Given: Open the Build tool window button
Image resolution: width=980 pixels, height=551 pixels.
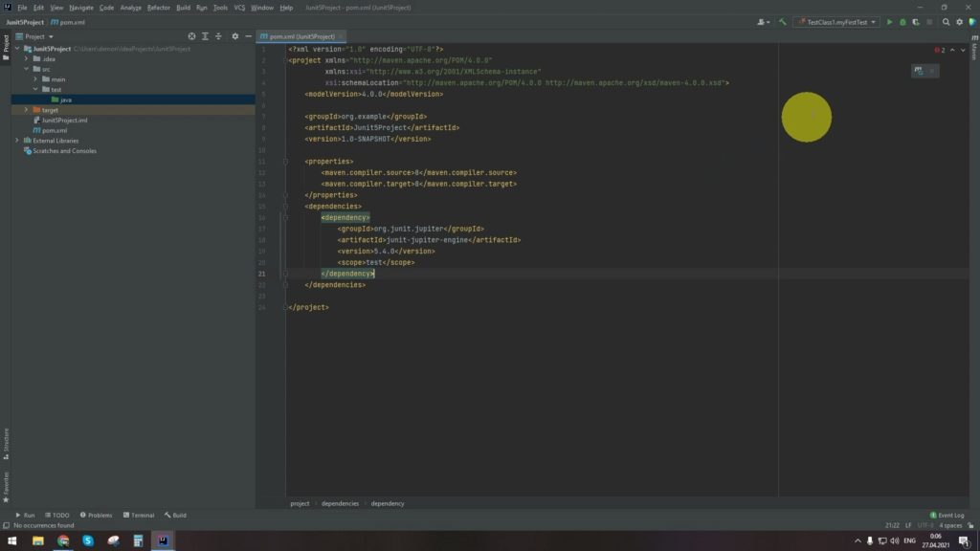Looking at the screenshot, I should tap(176, 516).
